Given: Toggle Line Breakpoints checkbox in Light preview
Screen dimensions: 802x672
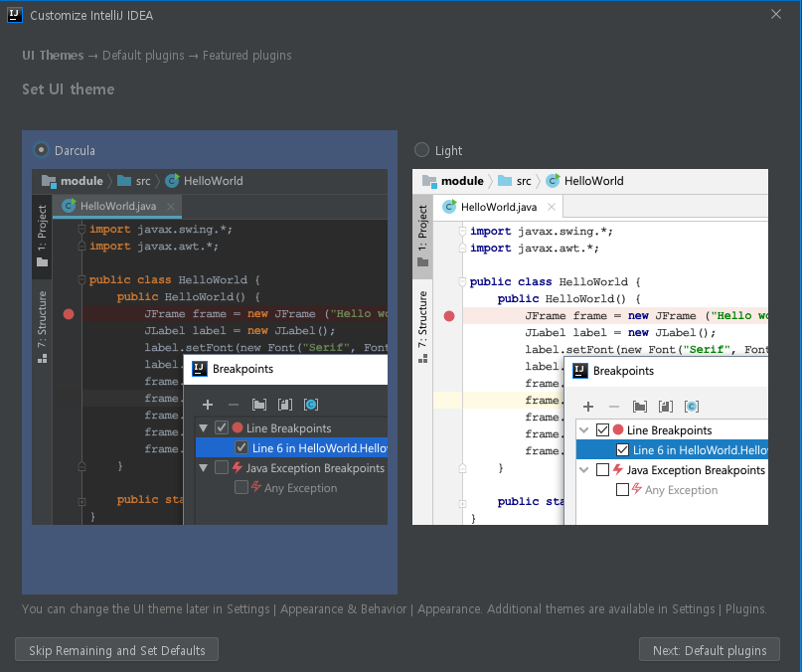Looking at the screenshot, I should click(602, 429).
